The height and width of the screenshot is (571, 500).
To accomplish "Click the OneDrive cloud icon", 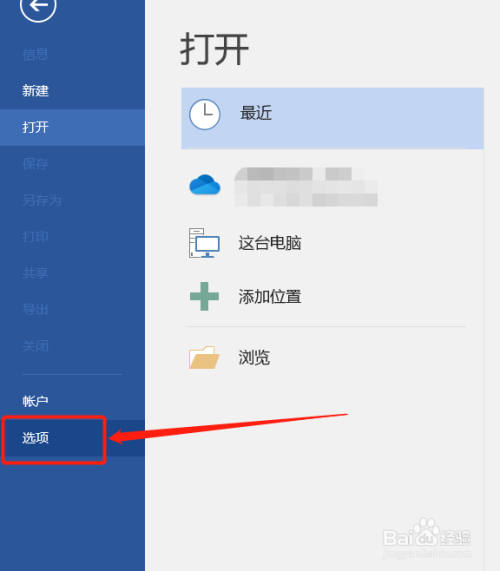I will 205,185.
